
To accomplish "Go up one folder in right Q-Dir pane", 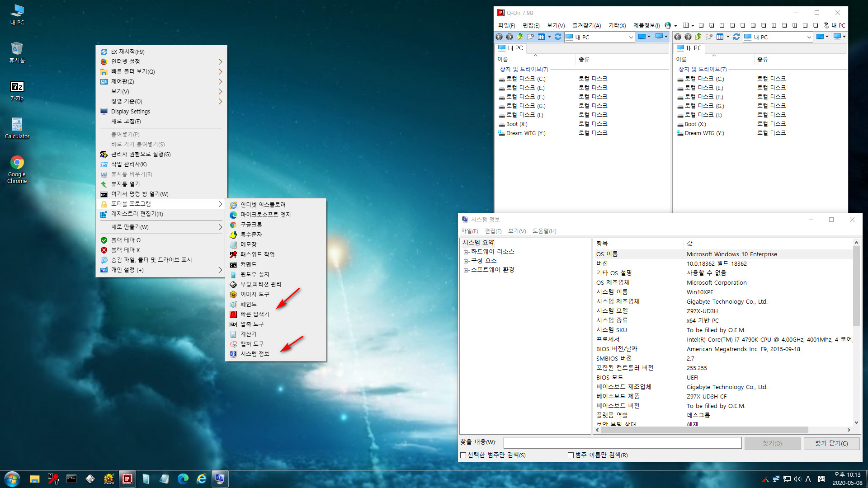I will click(698, 37).
